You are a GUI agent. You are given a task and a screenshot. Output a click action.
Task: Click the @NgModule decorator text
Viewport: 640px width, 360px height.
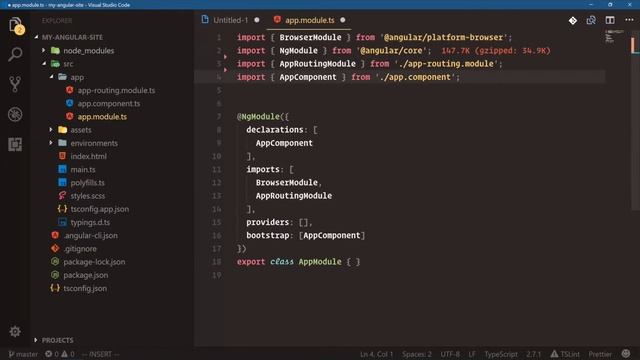259,117
